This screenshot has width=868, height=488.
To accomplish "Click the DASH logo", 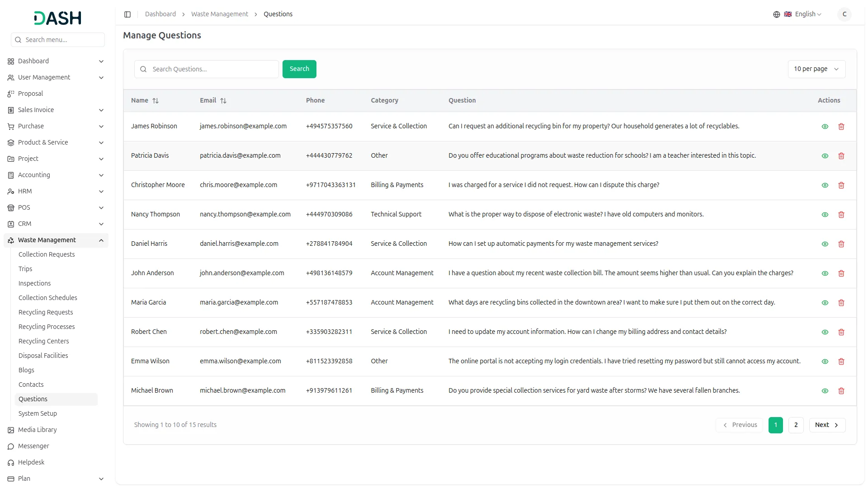I will pyautogui.click(x=58, y=18).
